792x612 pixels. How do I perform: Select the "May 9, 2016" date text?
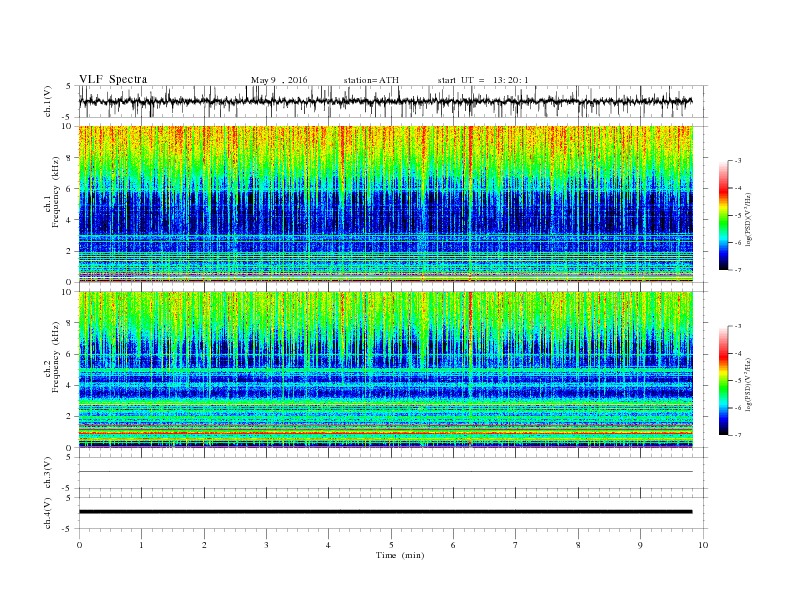pyautogui.click(x=279, y=80)
